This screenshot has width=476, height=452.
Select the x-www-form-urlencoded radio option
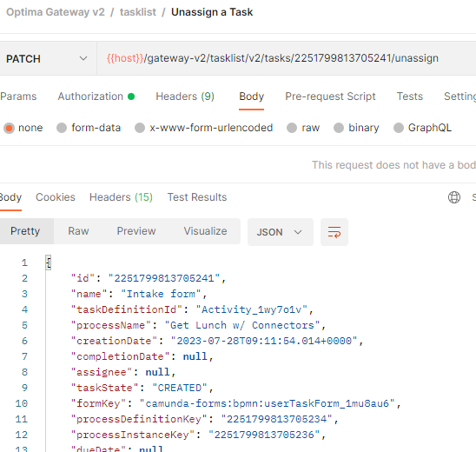coord(140,128)
